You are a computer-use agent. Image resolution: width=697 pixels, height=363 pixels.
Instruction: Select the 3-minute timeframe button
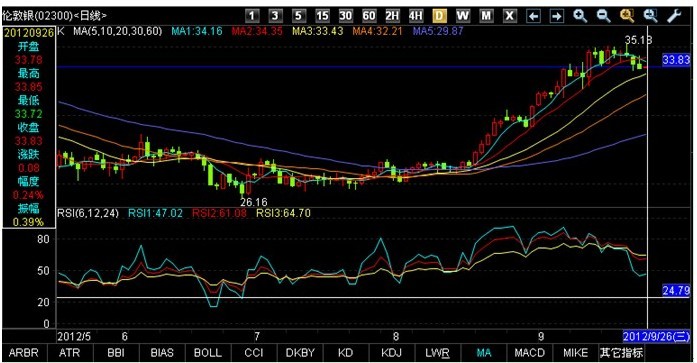pos(275,16)
